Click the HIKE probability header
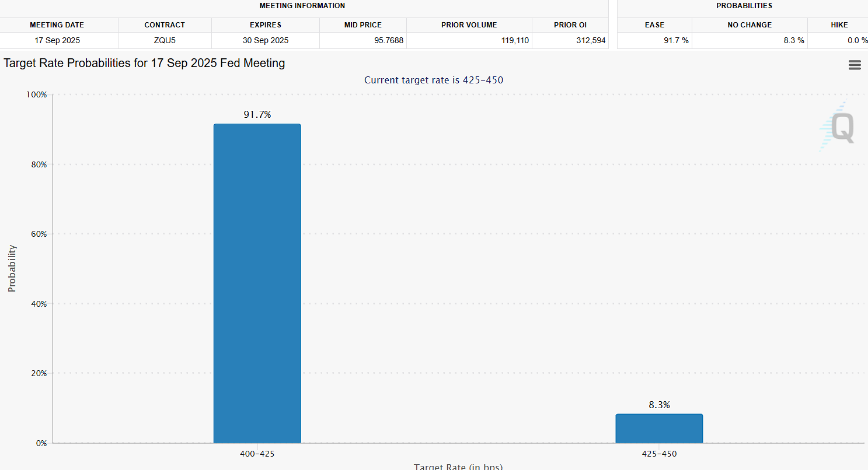 (x=838, y=25)
